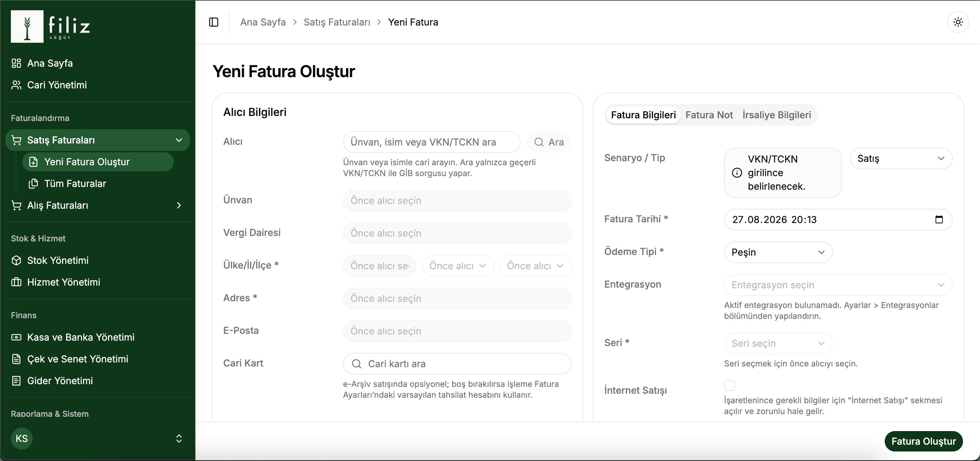The height and width of the screenshot is (461, 980).
Task: Open Hizmet Yönetimi
Action: click(98, 282)
